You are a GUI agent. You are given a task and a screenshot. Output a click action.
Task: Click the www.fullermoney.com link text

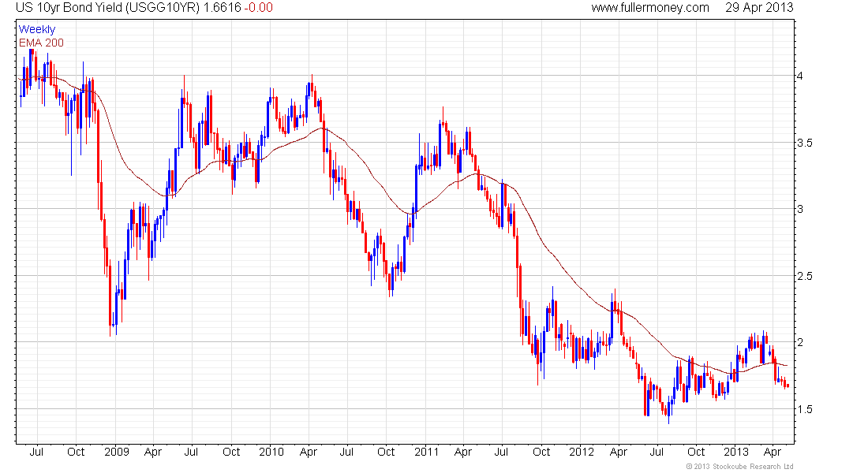click(650, 8)
